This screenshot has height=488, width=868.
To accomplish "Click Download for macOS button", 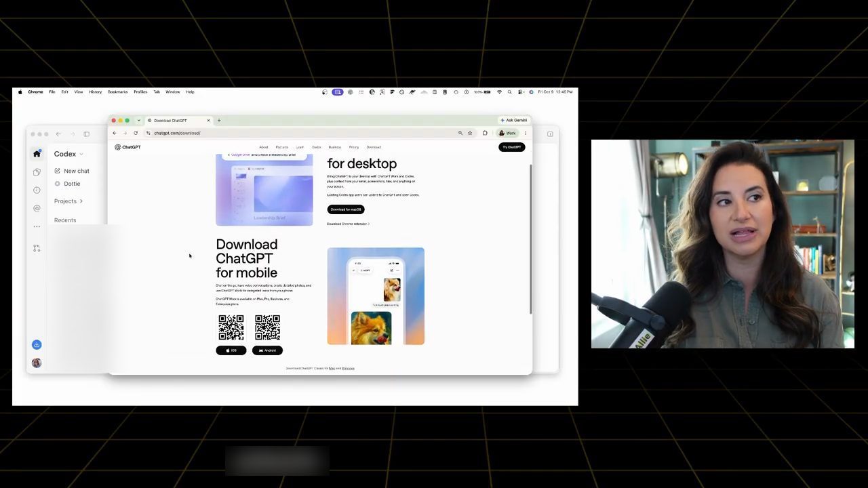I will 346,209.
